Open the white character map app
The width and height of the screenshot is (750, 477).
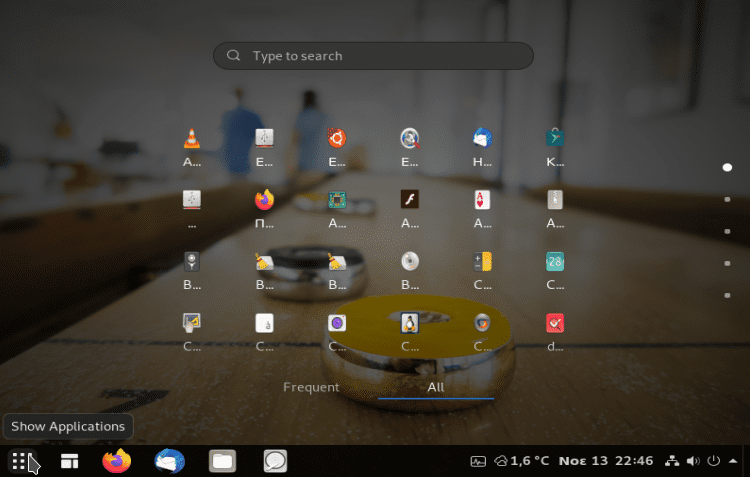(265, 323)
